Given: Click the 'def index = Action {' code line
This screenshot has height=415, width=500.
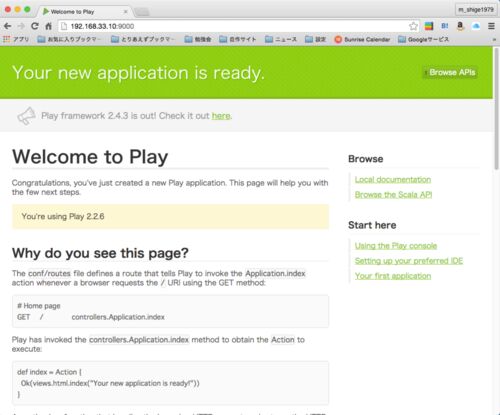Looking at the screenshot, I should pos(49,372).
